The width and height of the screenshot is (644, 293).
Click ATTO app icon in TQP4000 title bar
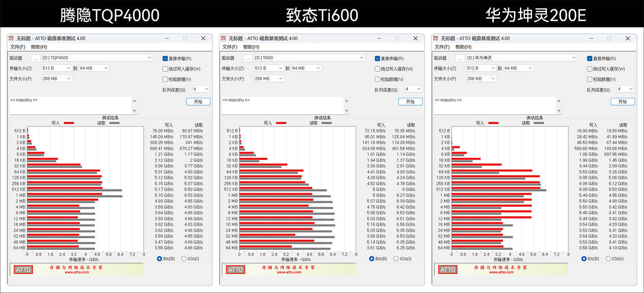pos(12,38)
